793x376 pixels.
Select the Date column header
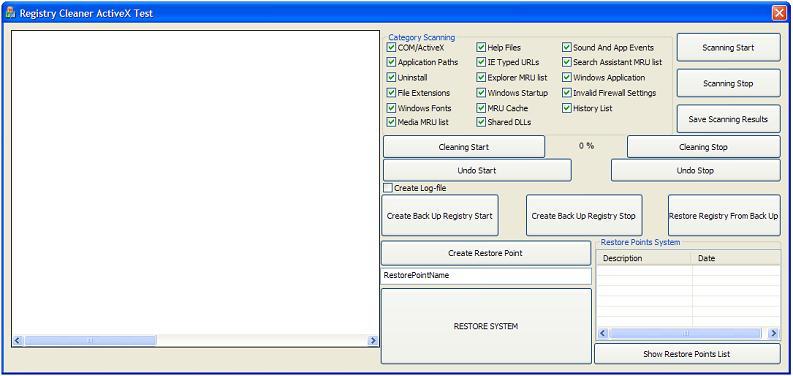click(x=736, y=258)
